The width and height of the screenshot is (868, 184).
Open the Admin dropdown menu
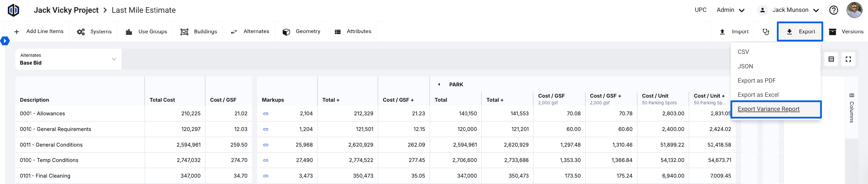click(x=730, y=10)
